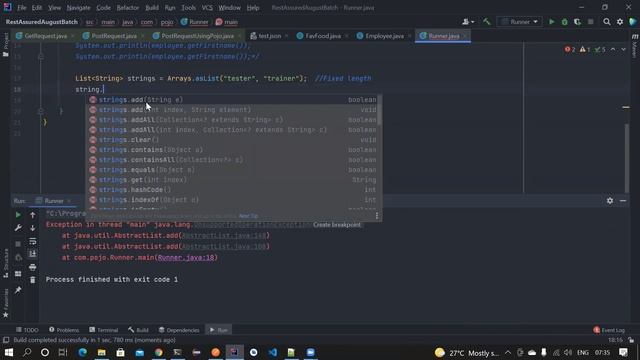
Task: Open code-with-me user icon dropdown
Action: 468,22
